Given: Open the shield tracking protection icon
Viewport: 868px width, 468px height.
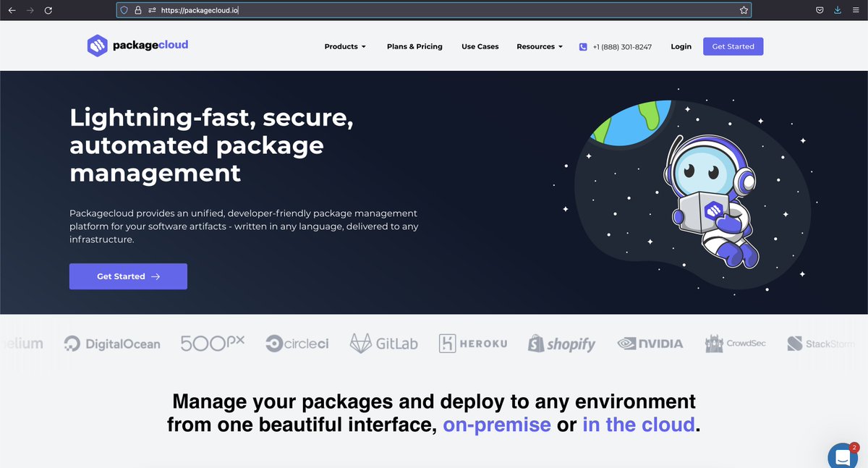Looking at the screenshot, I should pyautogui.click(x=124, y=10).
